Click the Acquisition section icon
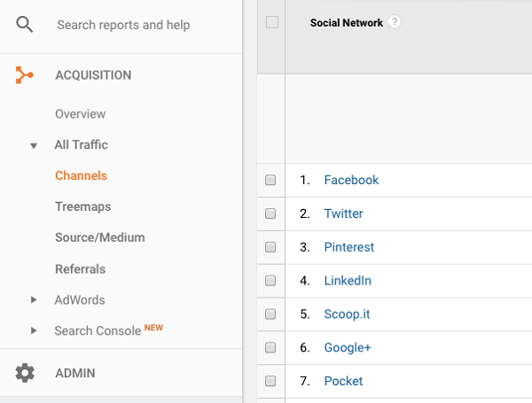The image size is (532, 403). 25,75
